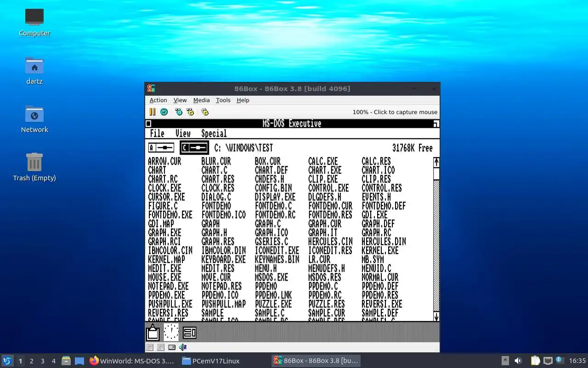
Task: Open the dartz home folder icon
Action: coord(34,70)
